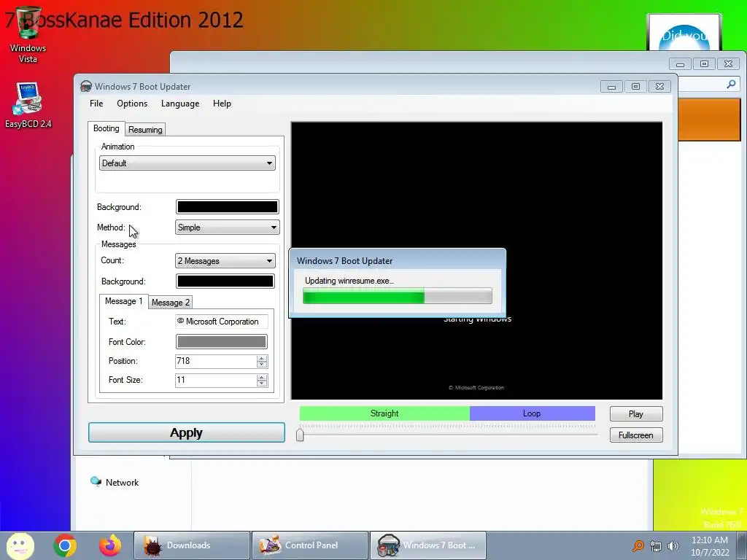This screenshot has width=747, height=560.
Task: Click the Messages Background black color swatch
Action: click(x=225, y=281)
